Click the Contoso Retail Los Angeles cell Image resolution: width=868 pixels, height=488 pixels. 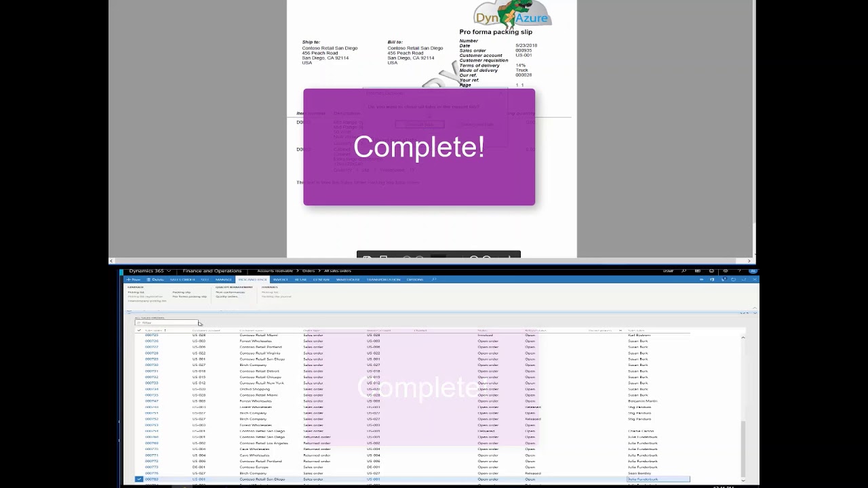(264, 443)
